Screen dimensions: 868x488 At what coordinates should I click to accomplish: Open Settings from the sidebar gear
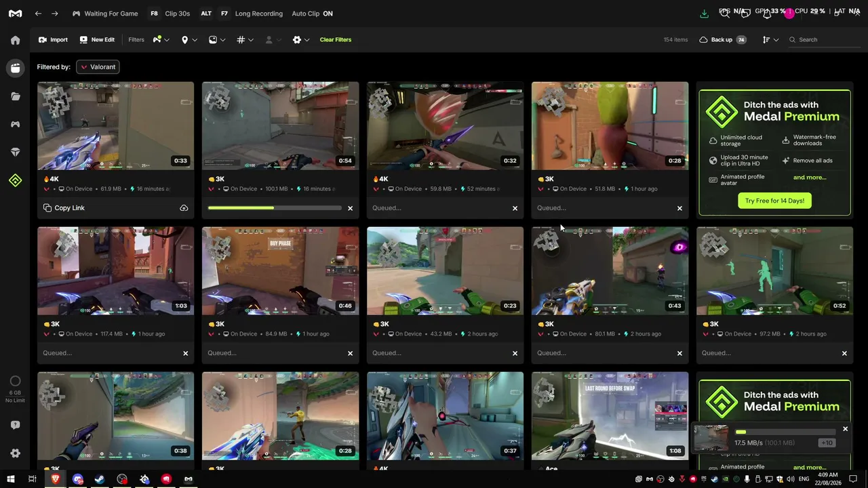15,453
